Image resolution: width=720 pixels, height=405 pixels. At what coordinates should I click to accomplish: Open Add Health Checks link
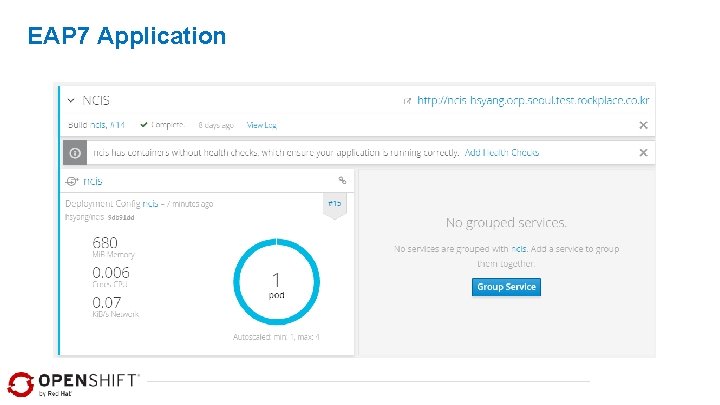click(x=501, y=152)
